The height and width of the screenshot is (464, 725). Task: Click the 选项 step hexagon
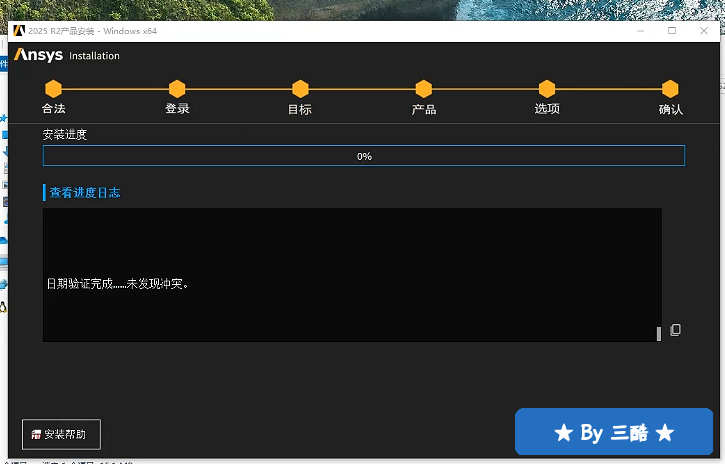point(547,89)
